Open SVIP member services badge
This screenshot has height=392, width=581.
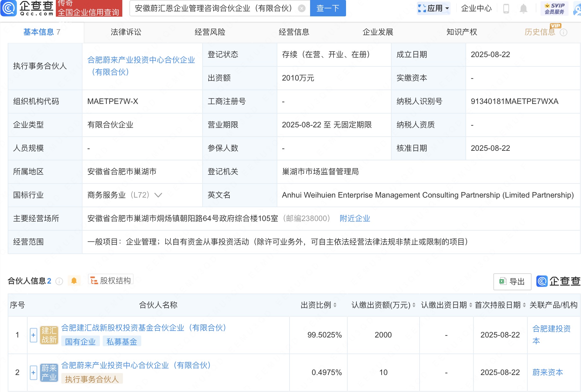point(554,8)
